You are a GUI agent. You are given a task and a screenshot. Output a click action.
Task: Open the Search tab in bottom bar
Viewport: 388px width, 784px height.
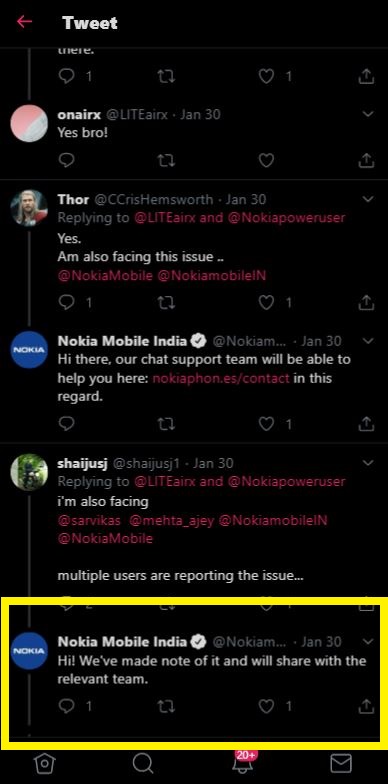(143, 764)
